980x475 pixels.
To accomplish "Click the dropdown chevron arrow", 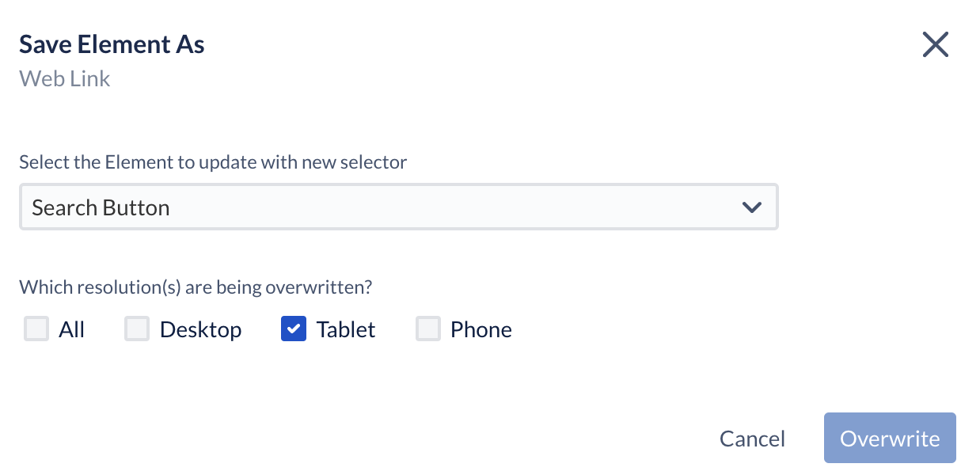I will click(751, 207).
